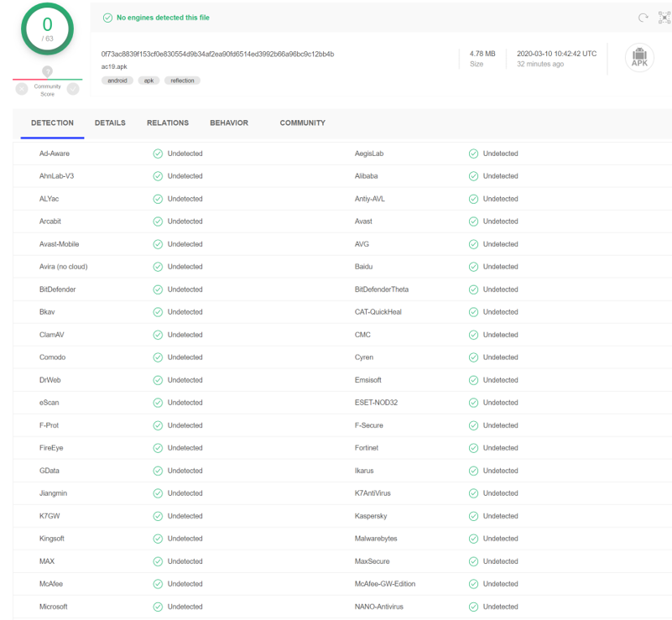Click the McAfee-GW-Edition engine name
Viewport: 672px width, 620px height.
[x=385, y=584]
